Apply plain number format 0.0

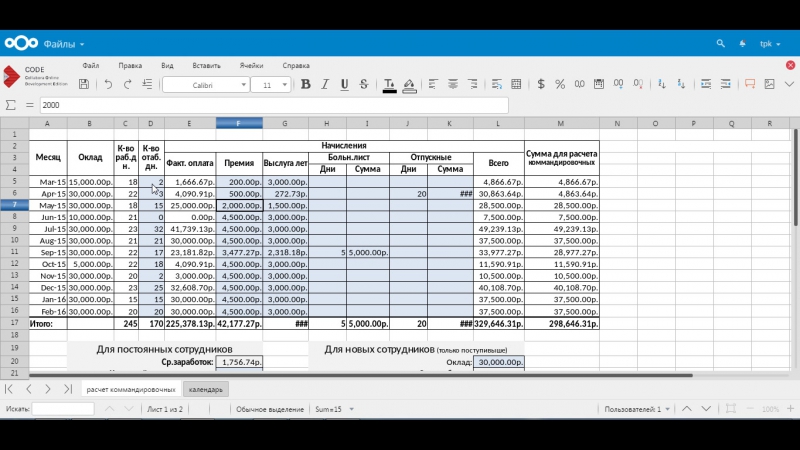[580, 85]
